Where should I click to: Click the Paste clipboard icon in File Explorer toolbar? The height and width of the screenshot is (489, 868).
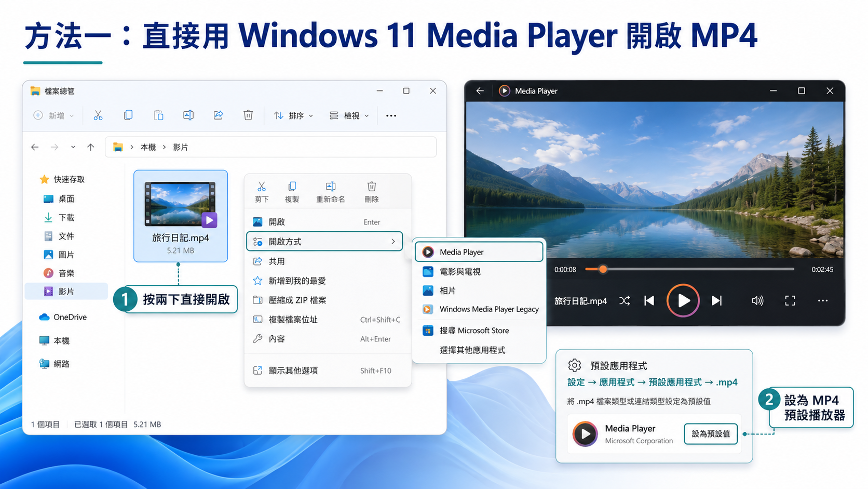click(158, 115)
